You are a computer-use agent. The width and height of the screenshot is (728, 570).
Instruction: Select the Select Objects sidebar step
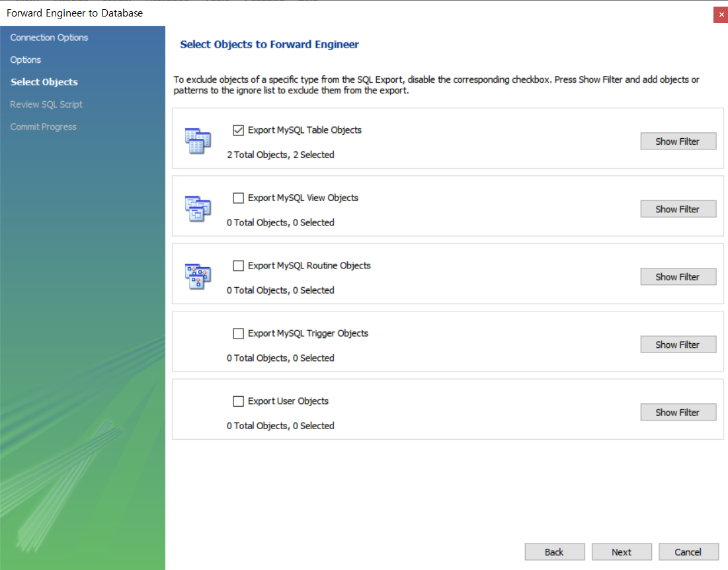[x=44, y=82]
